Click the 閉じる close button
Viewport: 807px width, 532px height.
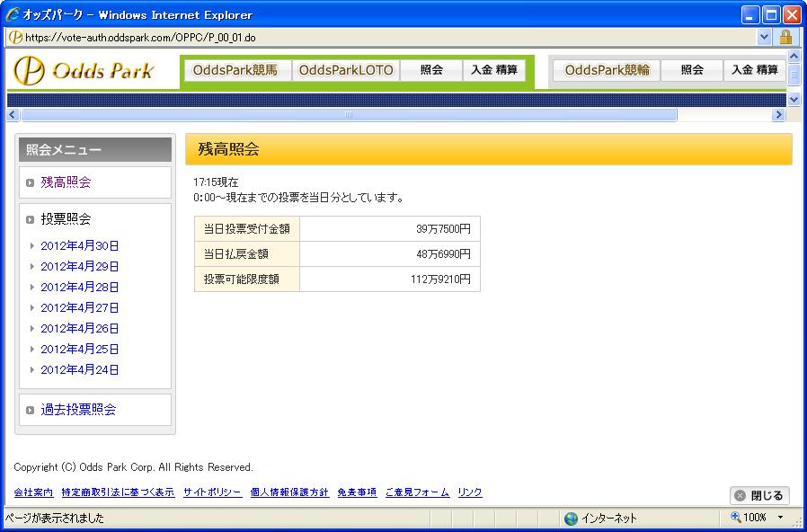(x=759, y=495)
